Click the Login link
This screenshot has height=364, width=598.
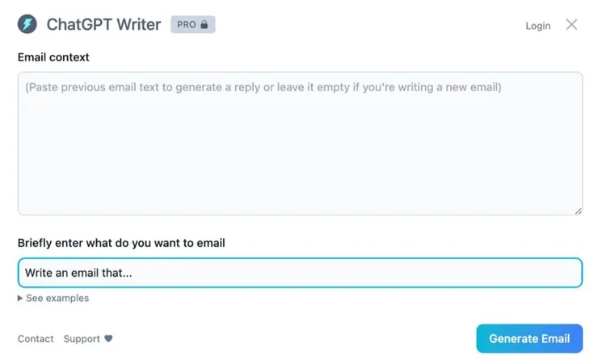click(537, 26)
